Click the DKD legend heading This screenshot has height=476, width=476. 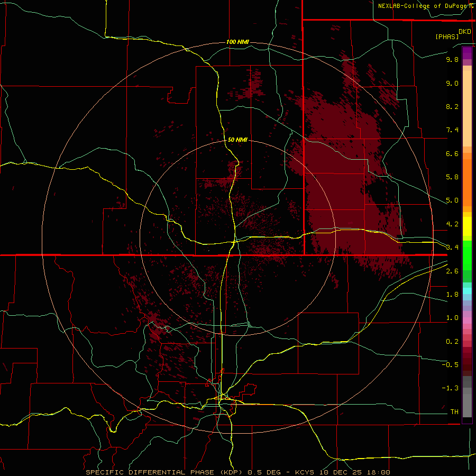465,32
